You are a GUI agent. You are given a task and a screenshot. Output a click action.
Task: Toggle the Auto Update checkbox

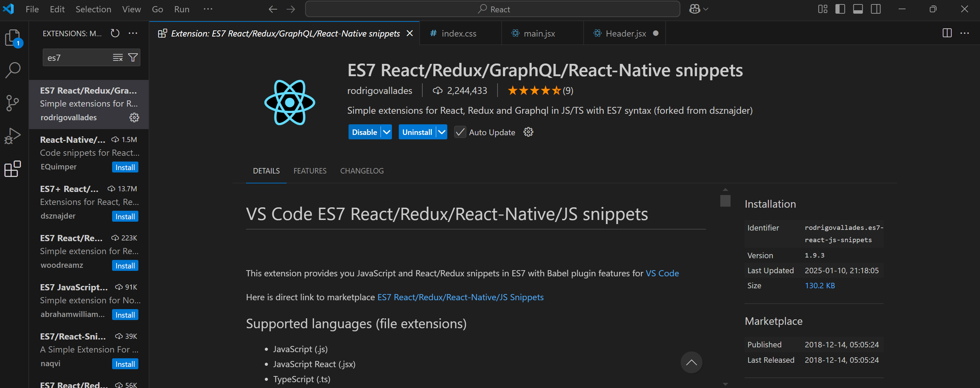click(x=460, y=133)
